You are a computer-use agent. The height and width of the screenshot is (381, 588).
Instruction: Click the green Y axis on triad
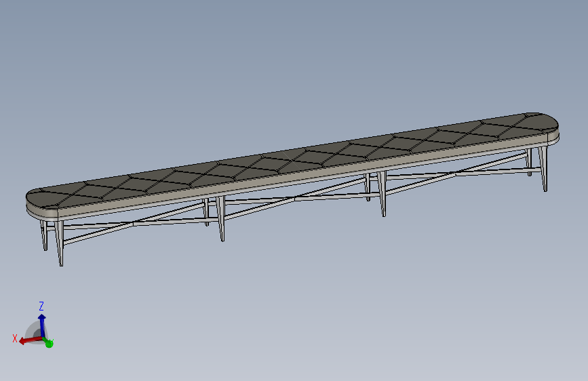pyautogui.click(x=48, y=342)
